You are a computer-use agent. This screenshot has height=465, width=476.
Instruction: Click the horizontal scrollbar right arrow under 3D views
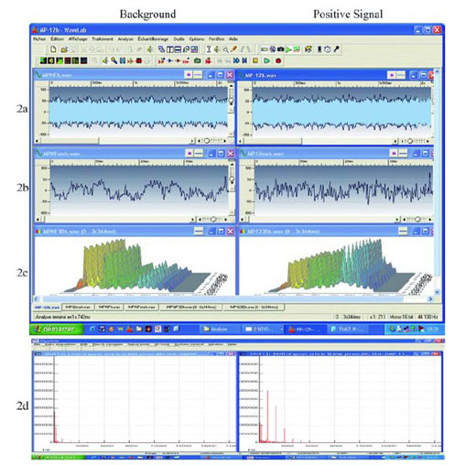pyautogui.click(x=430, y=299)
